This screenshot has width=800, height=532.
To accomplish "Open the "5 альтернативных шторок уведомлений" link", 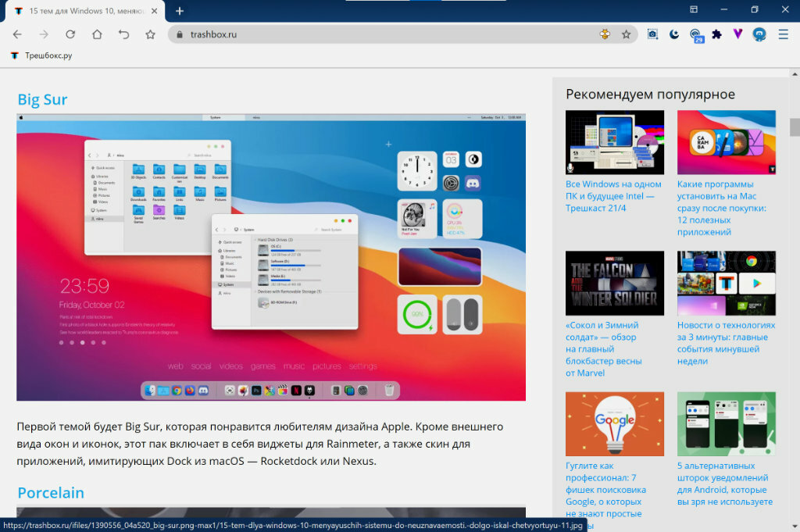I will pyautogui.click(x=725, y=484).
